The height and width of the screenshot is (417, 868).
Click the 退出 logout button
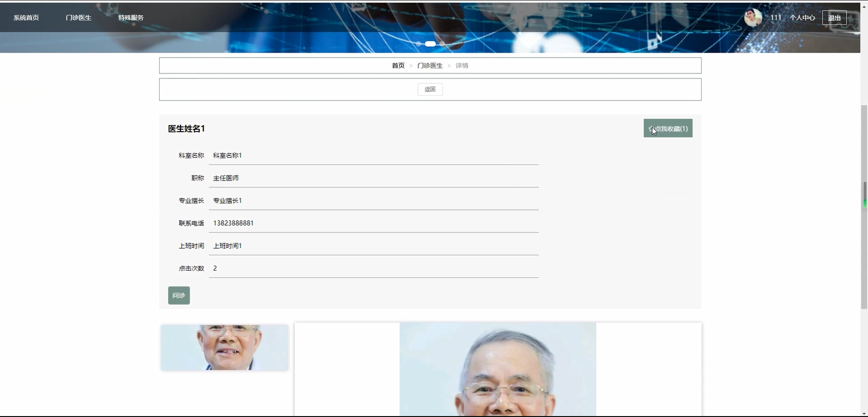point(834,18)
